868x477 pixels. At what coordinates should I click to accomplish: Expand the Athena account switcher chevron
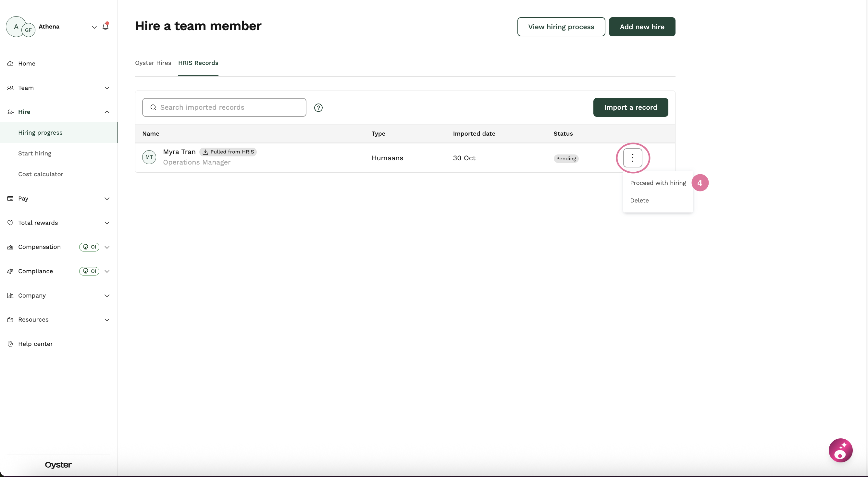[x=94, y=27]
